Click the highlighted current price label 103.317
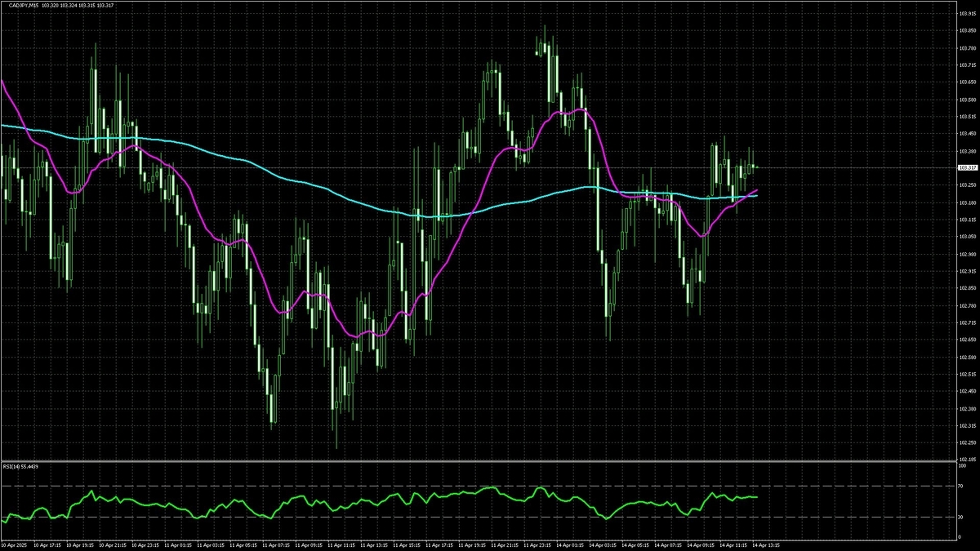980x551 pixels. (967, 167)
